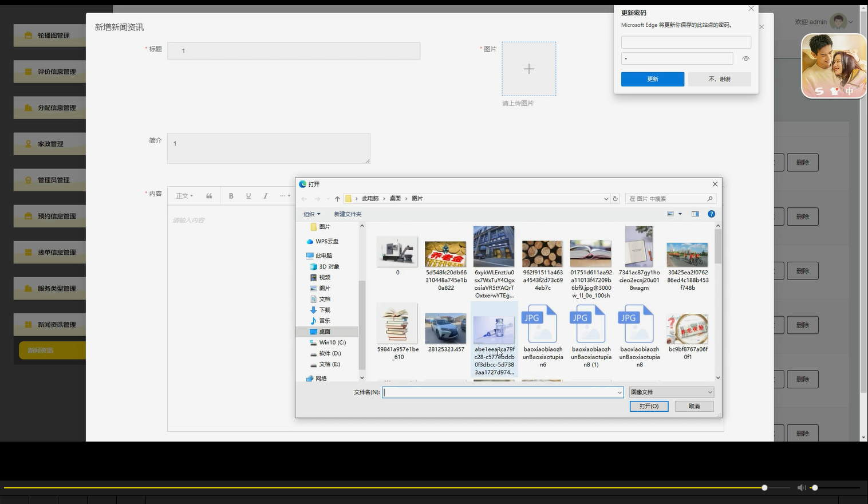This screenshot has width=868, height=504.
Task: Click 更新 in Edge password prompt
Action: 653,79
